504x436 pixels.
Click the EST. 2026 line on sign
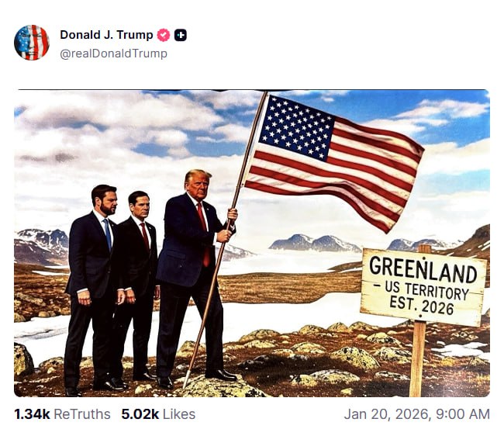click(x=421, y=306)
